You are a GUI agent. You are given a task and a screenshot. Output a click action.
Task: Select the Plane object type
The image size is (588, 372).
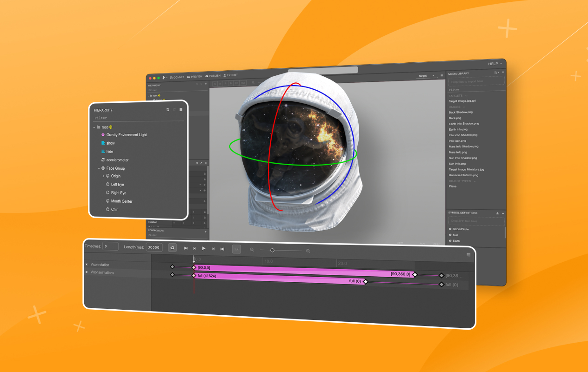[453, 186]
